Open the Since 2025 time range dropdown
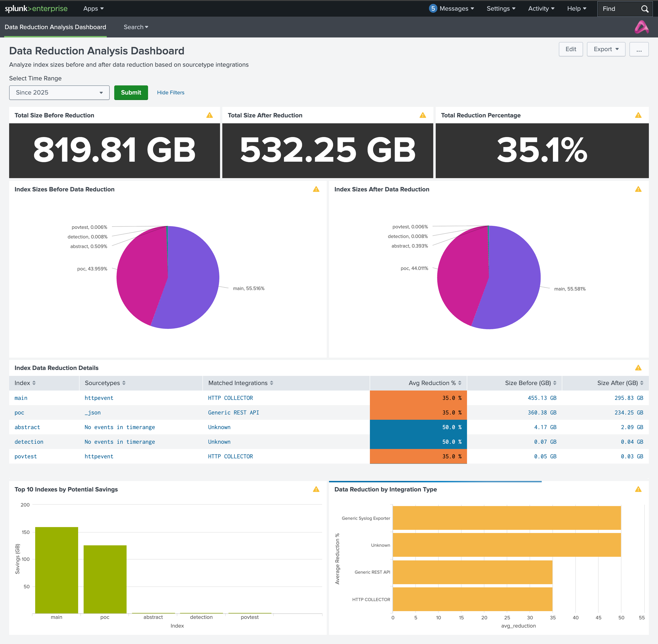 tap(59, 93)
